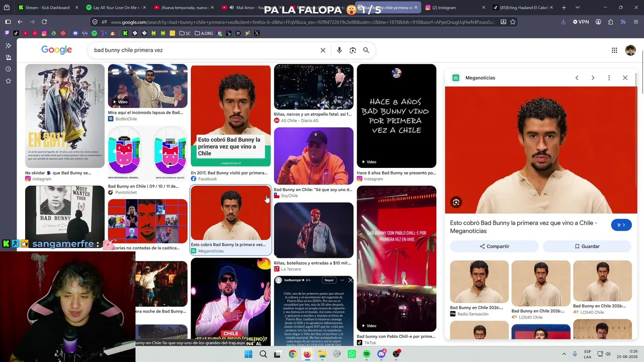Open File Explorer from the taskbar
The image size is (644, 362).
322,354
